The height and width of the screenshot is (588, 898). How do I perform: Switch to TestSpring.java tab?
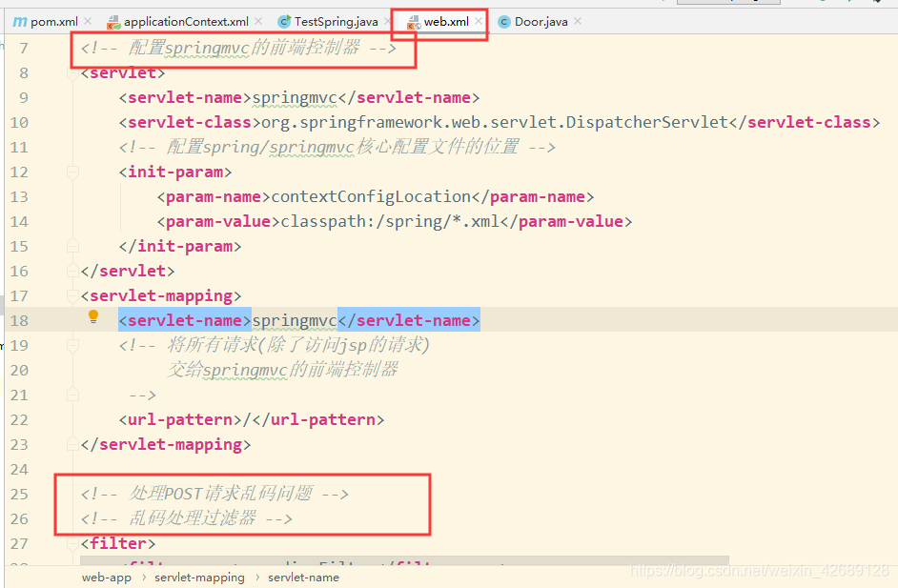point(336,22)
